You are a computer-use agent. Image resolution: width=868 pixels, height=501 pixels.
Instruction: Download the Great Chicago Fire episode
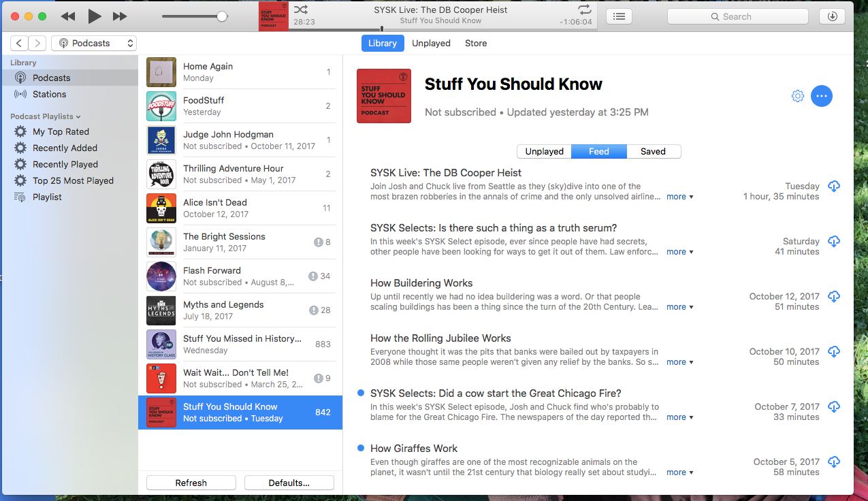834,406
